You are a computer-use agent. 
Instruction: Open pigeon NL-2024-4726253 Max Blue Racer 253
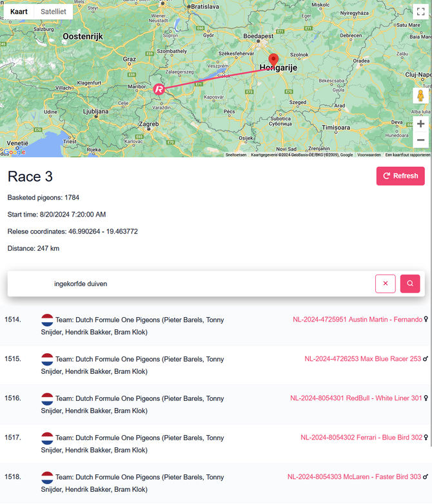click(363, 359)
